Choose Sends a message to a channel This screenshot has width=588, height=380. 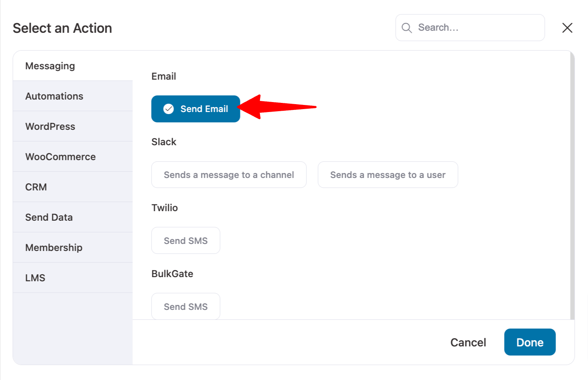coord(229,175)
